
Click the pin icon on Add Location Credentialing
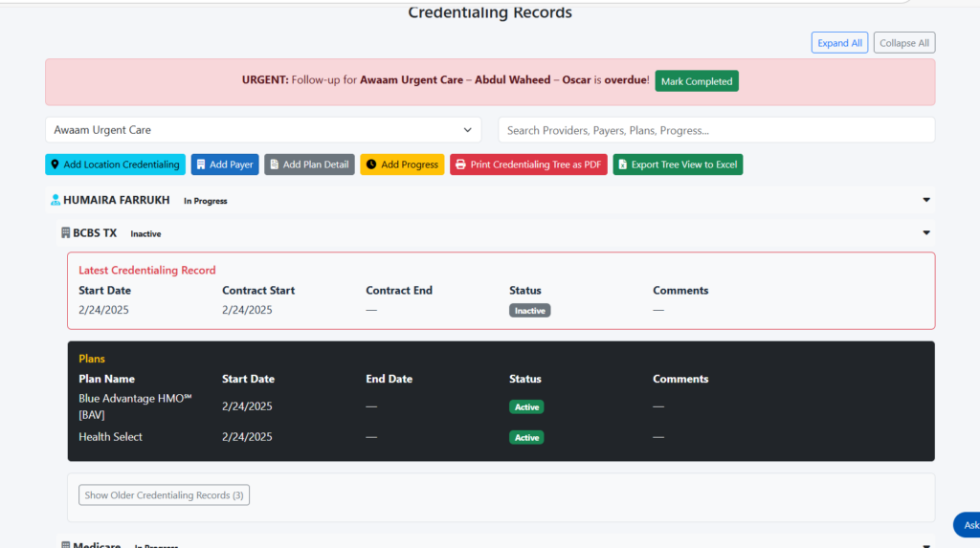point(56,164)
